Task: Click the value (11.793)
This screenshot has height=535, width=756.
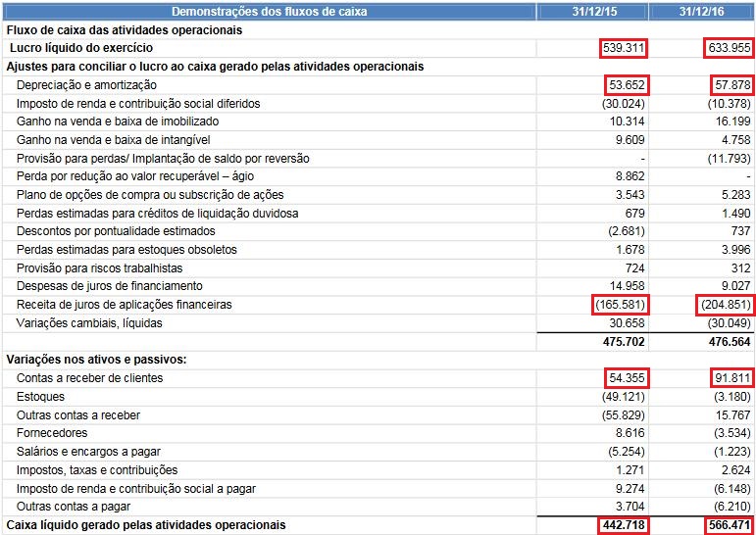Action: point(730,158)
